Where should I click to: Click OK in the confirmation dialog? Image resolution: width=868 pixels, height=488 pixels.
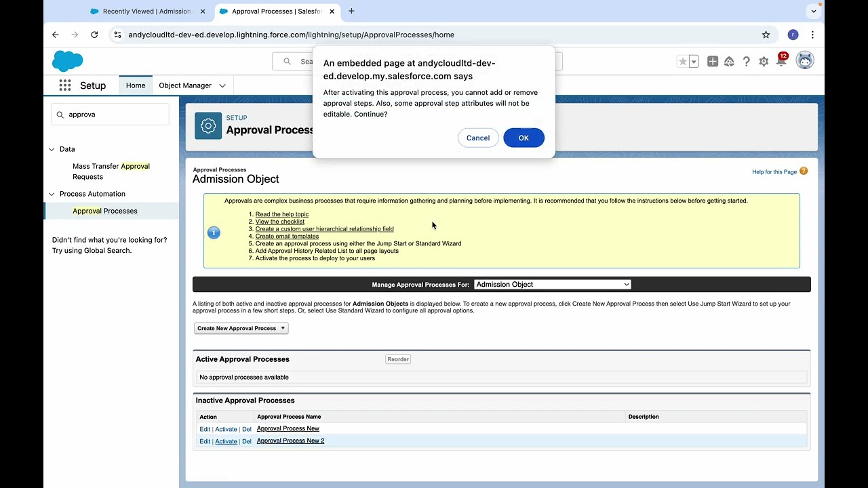pyautogui.click(x=524, y=138)
